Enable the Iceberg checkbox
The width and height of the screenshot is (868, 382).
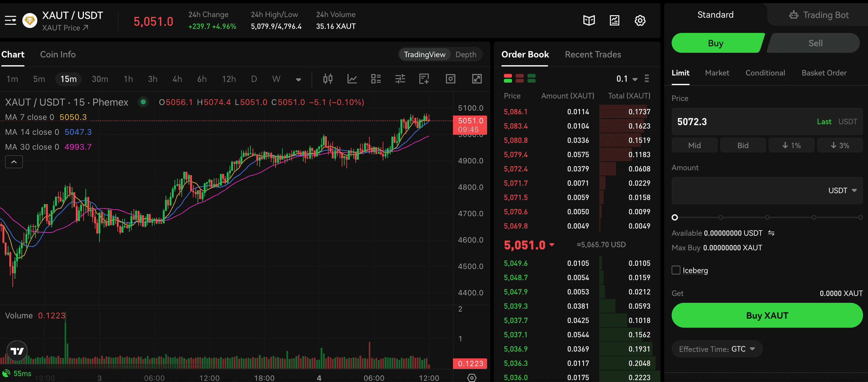(x=676, y=270)
